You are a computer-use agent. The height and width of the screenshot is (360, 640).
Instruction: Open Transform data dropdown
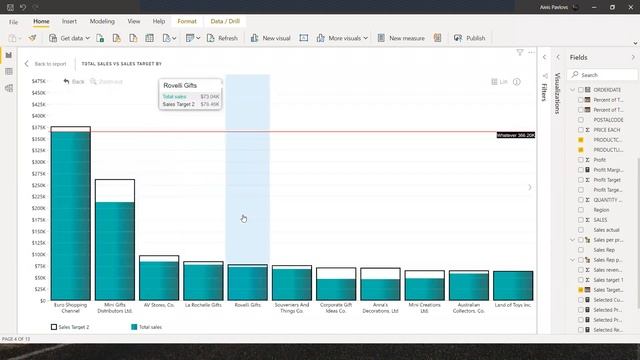[193, 38]
